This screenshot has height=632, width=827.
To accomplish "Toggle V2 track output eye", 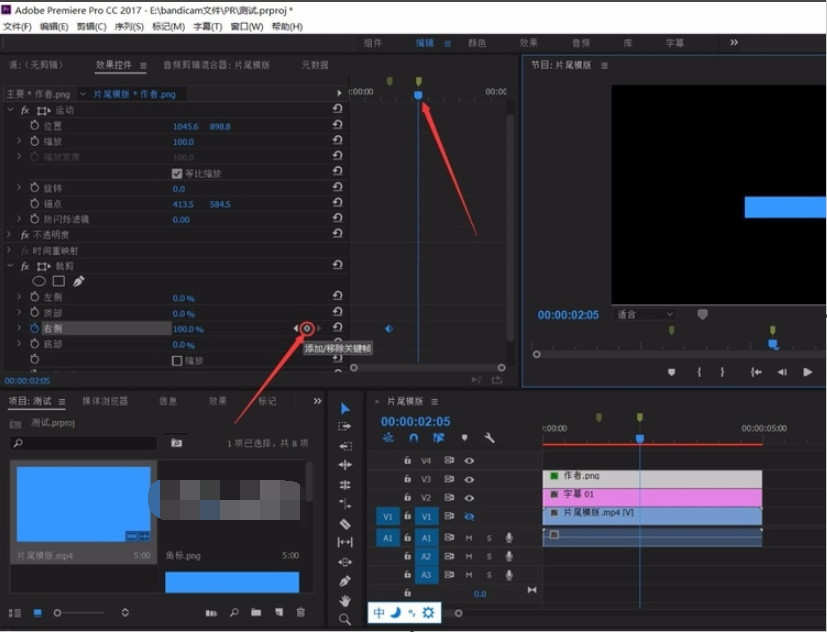I will 468,497.
